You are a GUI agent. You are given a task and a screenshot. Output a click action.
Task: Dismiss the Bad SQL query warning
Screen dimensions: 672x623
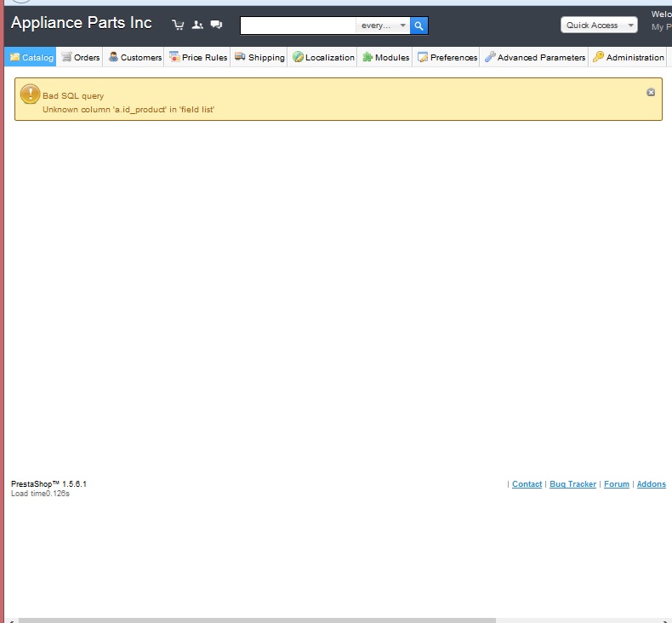tap(651, 92)
